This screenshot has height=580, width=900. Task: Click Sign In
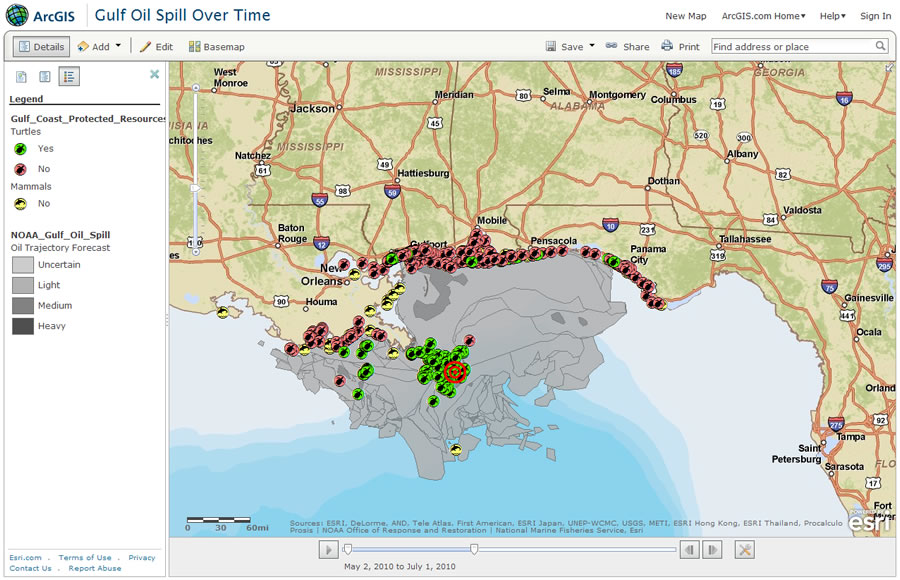click(875, 16)
